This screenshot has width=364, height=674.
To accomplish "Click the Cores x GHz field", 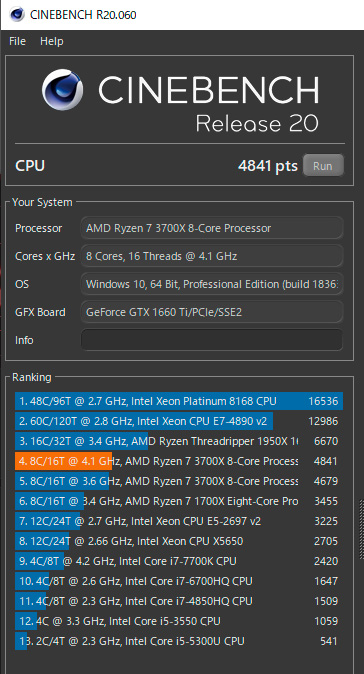I will [x=212, y=256].
